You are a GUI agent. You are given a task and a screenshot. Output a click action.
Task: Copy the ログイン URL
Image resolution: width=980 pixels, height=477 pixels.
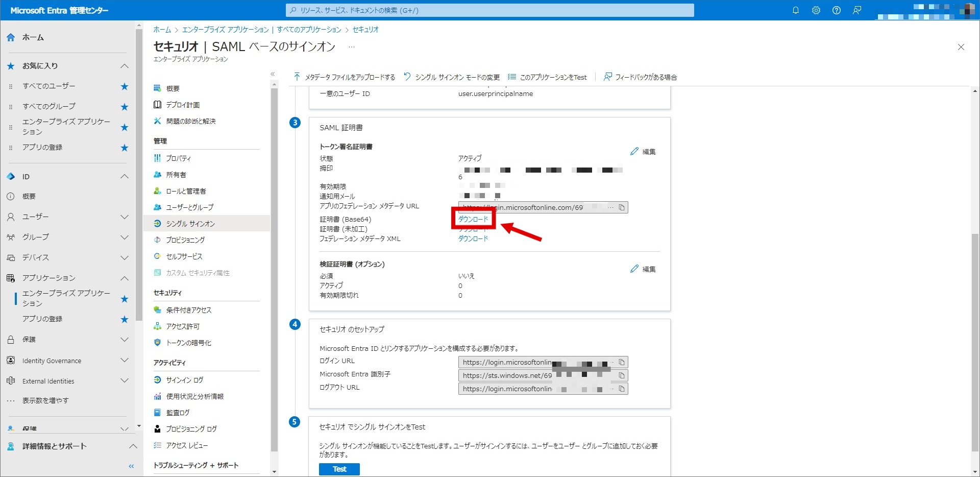[x=622, y=362]
